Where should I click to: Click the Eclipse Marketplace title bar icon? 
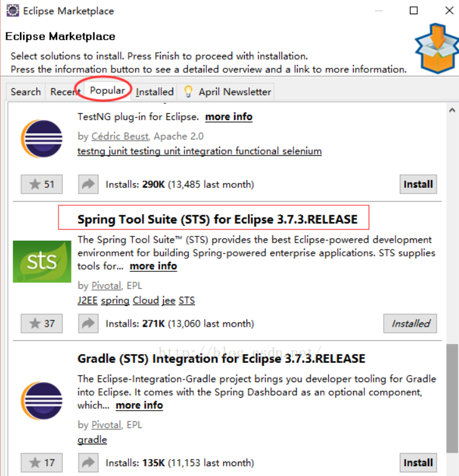point(12,11)
